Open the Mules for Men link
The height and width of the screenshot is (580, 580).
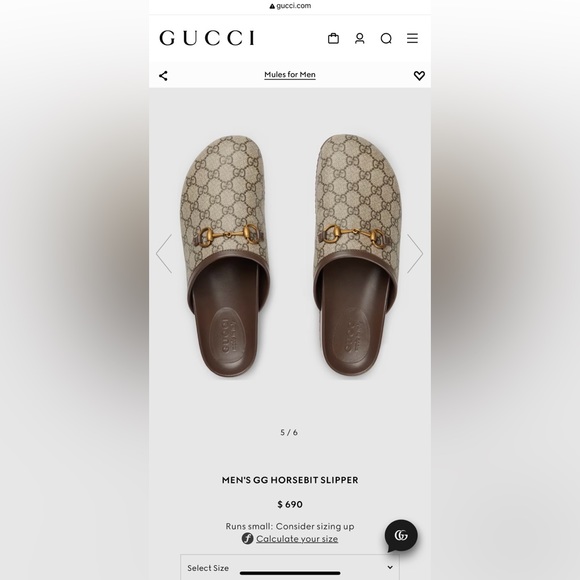click(290, 75)
